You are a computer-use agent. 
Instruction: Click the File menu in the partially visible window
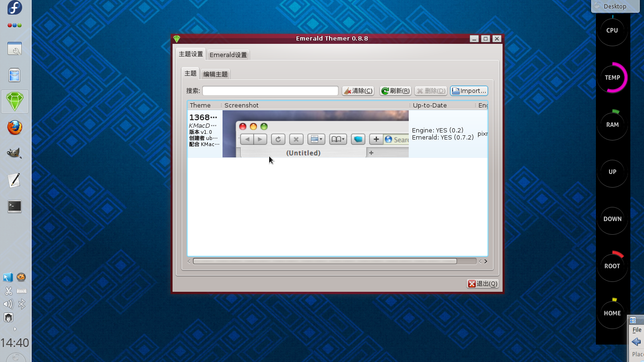pyautogui.click(x=637, y=330)
